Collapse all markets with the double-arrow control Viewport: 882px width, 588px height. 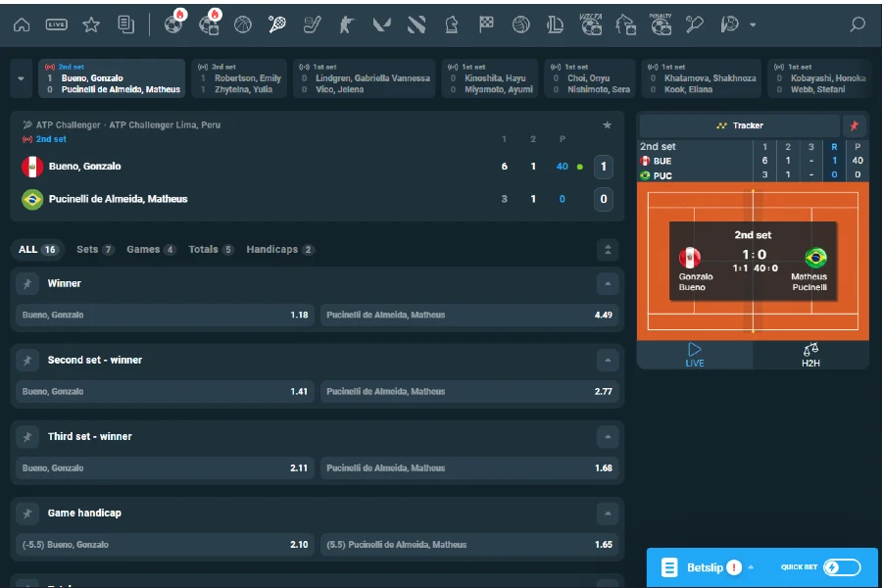(607, 250)
